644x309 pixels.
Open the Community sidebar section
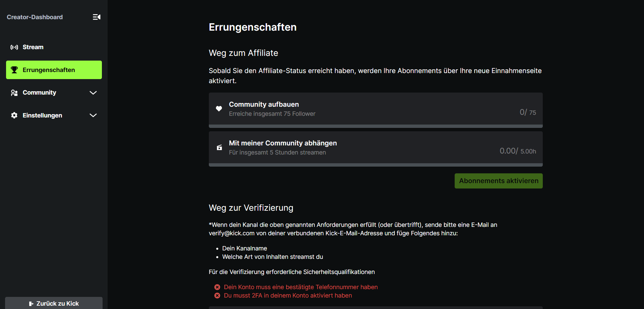tap(39, 93)
